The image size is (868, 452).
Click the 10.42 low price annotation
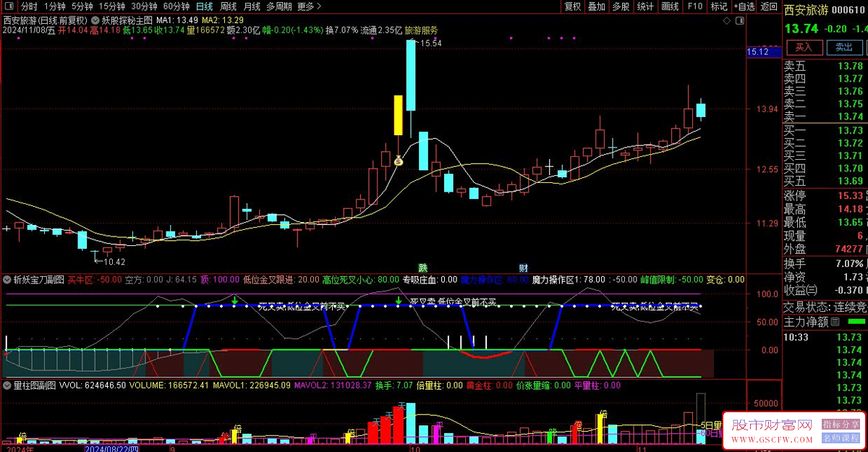click(114, 262)
